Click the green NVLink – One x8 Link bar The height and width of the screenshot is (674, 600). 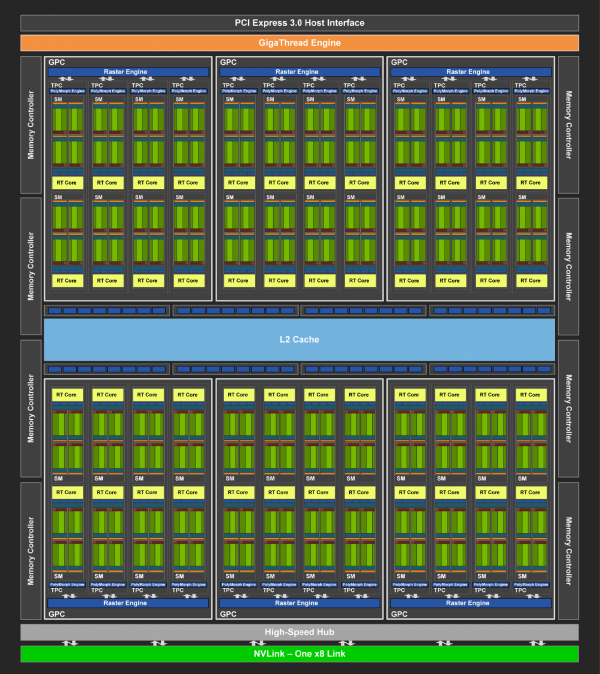tap(300, 654)
